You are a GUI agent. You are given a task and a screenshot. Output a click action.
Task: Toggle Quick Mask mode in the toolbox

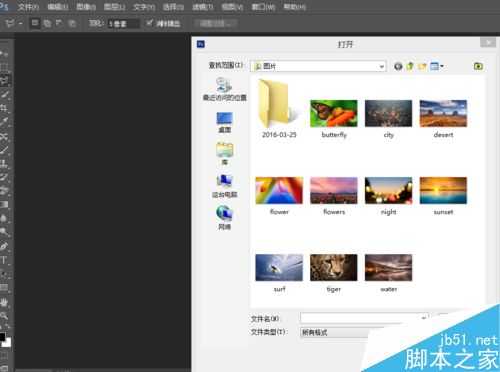(x=4, y=355)
